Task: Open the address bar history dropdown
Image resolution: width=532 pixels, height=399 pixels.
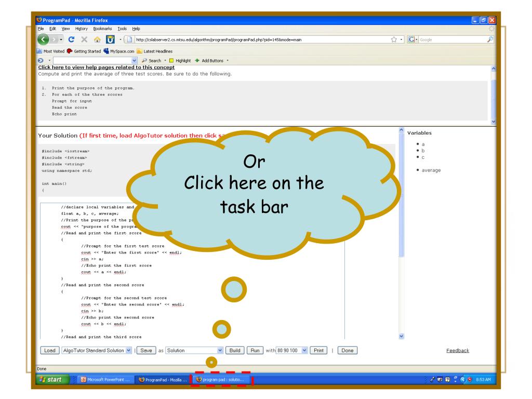Action: pyautogui.click(x=402, y=39)
